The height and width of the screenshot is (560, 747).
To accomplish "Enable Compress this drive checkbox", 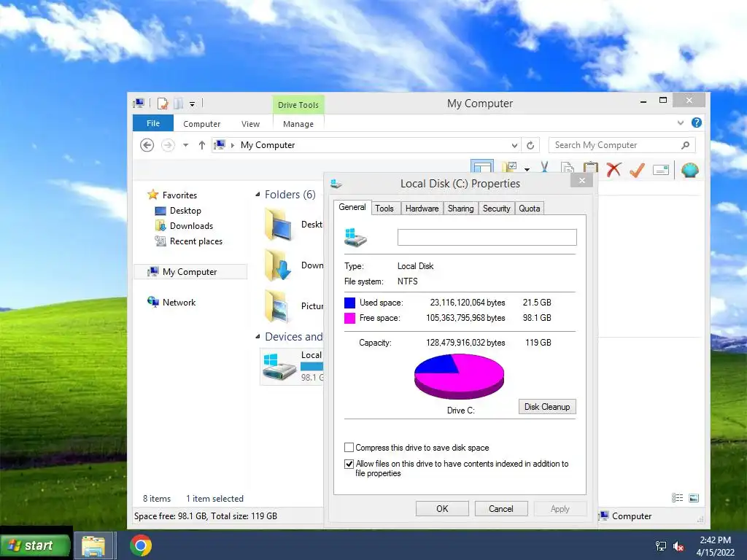I will coord(349,448).
